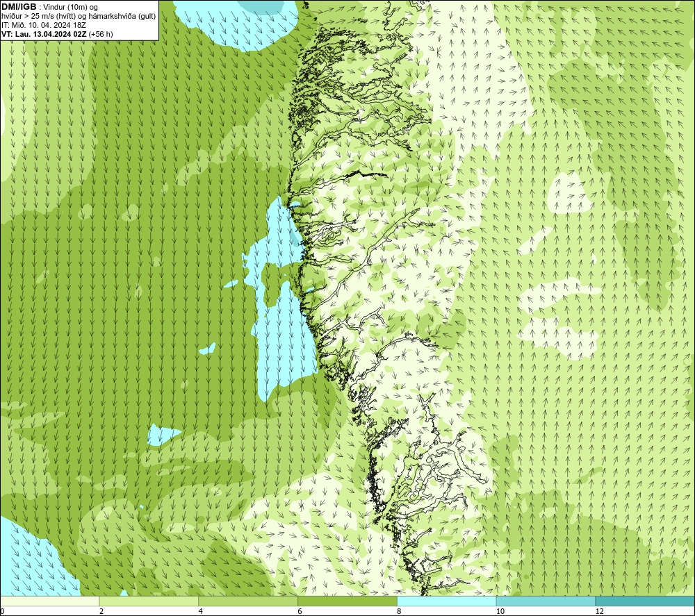The image size is (695, 616).
Task: Click the color band above 12 m/s
Action: [x=646, y=601]
